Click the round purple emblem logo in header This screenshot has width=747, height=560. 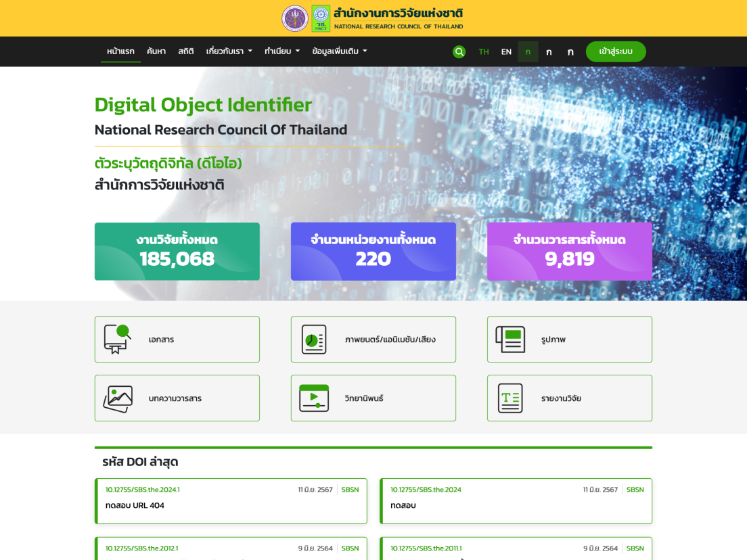tap(295, 18)
